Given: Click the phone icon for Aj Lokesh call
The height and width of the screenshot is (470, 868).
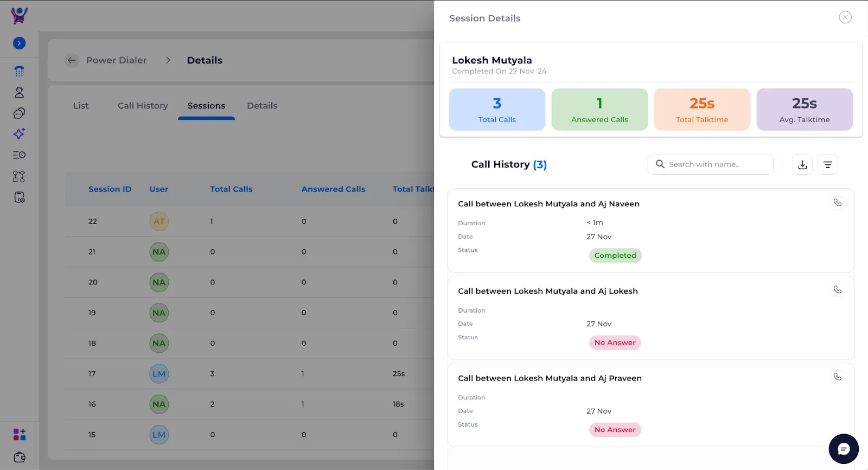Looking at the screenshot, I should click(x=838, y=290).
